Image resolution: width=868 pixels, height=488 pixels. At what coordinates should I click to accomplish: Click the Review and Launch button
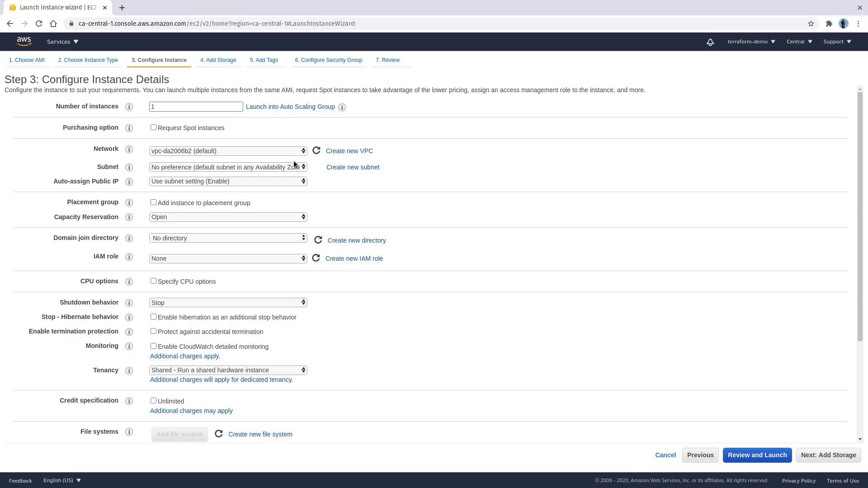click(757, 455)
